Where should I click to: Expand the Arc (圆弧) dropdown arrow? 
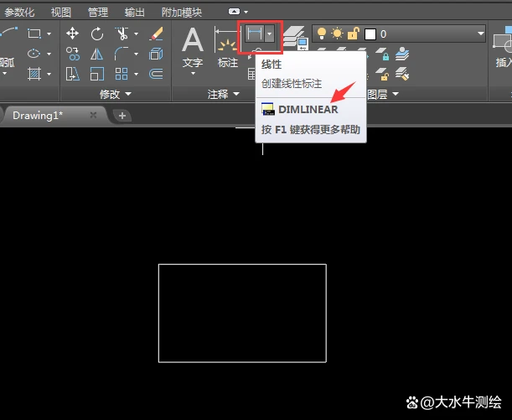[4, 74]
